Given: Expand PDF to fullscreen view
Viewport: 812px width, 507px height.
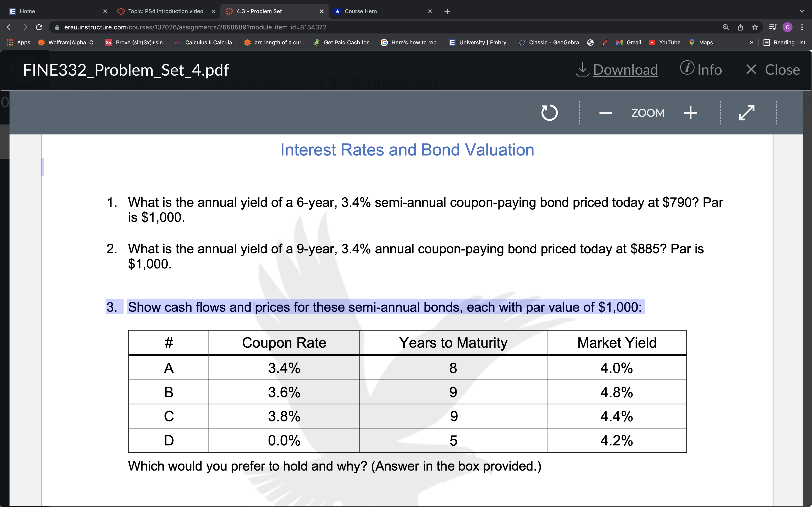Looking at the screenshot, I should [x=747, y=112].
